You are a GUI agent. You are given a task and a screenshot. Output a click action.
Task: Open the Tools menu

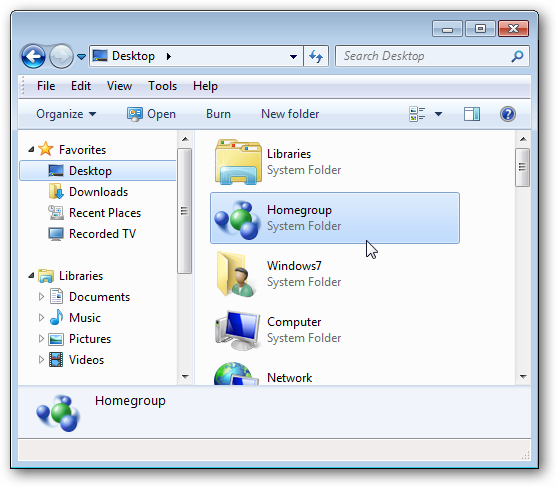click(162, 86)
